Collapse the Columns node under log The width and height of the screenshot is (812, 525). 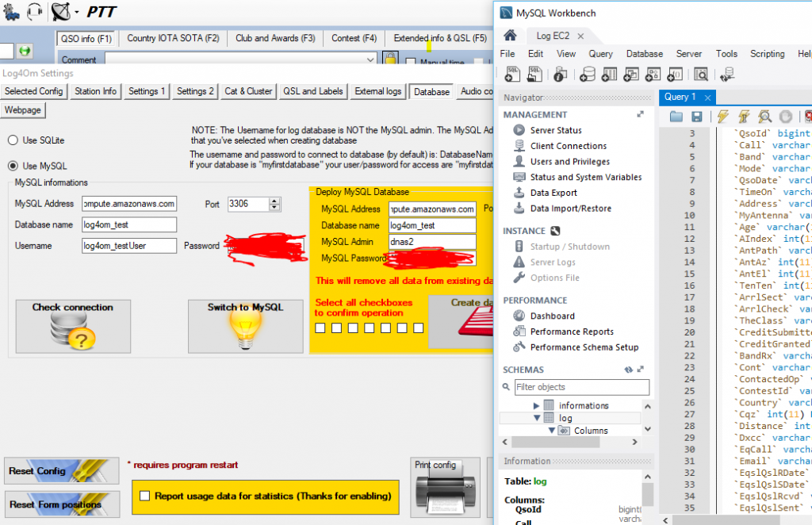tap(552, 431)
